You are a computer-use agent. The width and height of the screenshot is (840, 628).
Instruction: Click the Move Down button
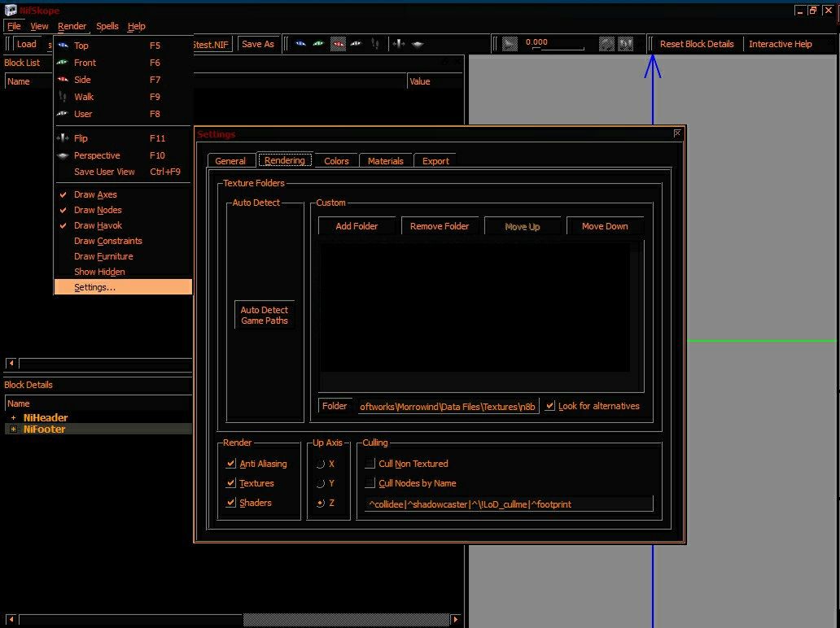[605, 226]
